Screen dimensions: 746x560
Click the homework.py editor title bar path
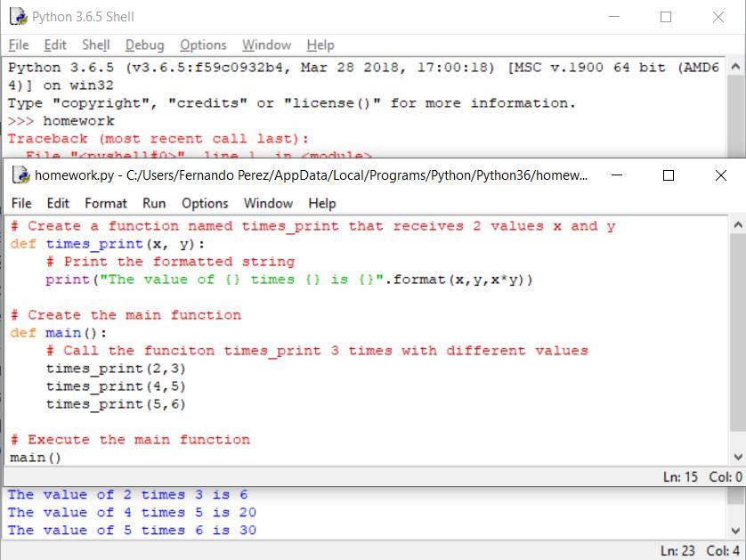click(x=312, y=175)
